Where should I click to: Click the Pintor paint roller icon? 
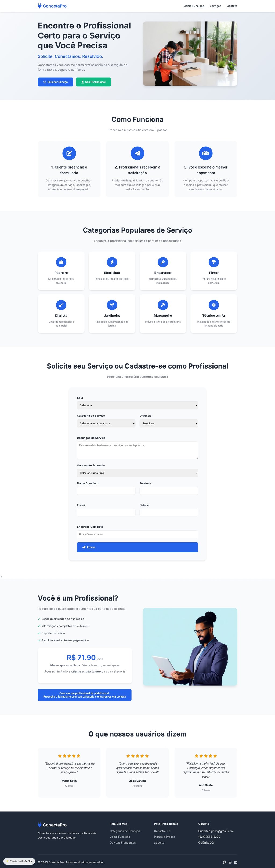pyautogui.click(x=214, y=262)
